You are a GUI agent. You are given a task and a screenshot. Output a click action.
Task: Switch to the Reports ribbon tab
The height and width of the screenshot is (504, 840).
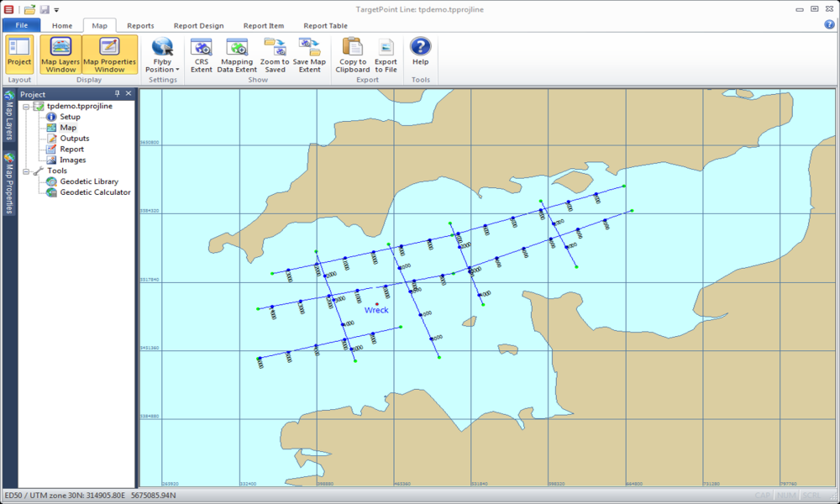pyautogui.click(x=140, y=26)
